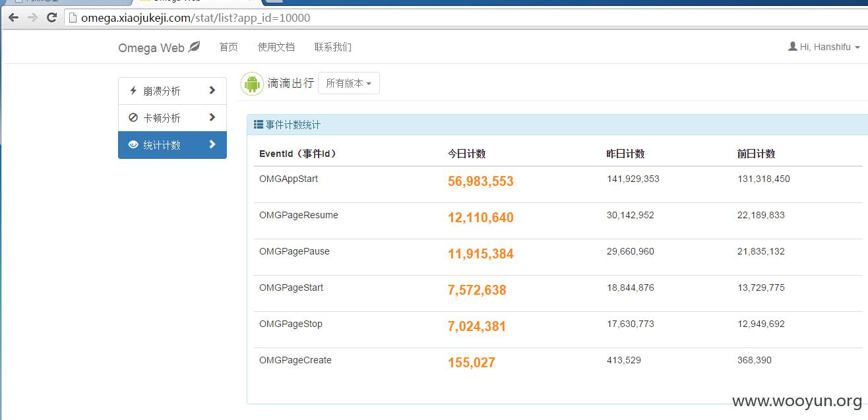868x420 pixels.
Task: Open 联系我们 in the navbar
Action: (x=333, y=47)
